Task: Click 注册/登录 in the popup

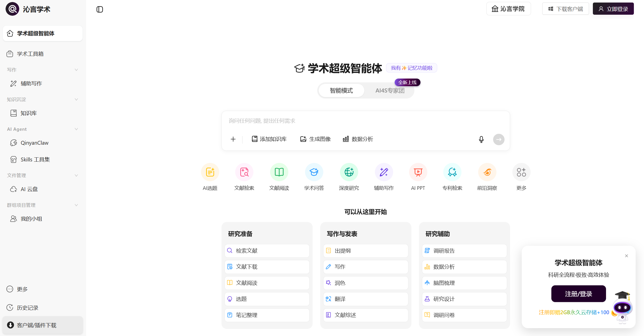Action: (578, 294)
